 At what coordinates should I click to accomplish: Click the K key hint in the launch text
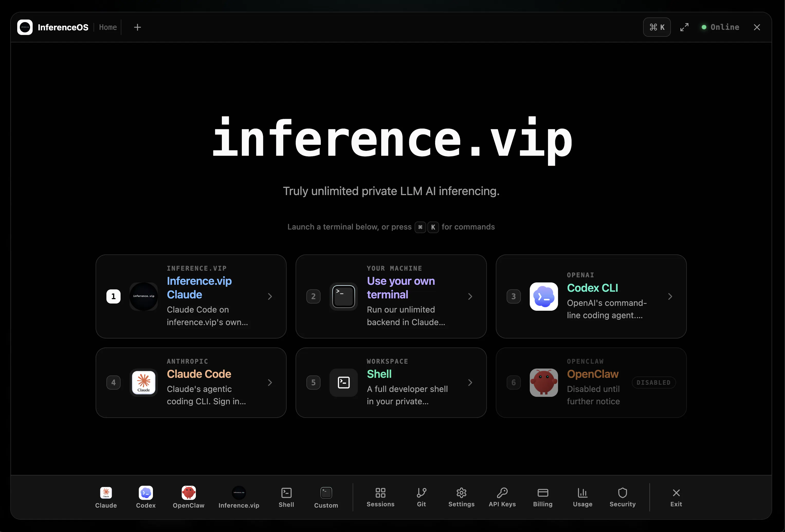coord(433,227)
